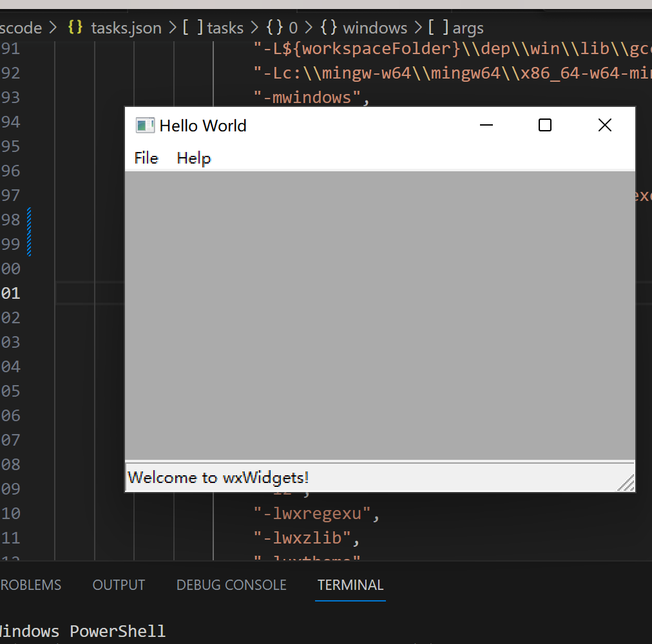Click the Windows PowerShell terminal text

click(82, 631)
